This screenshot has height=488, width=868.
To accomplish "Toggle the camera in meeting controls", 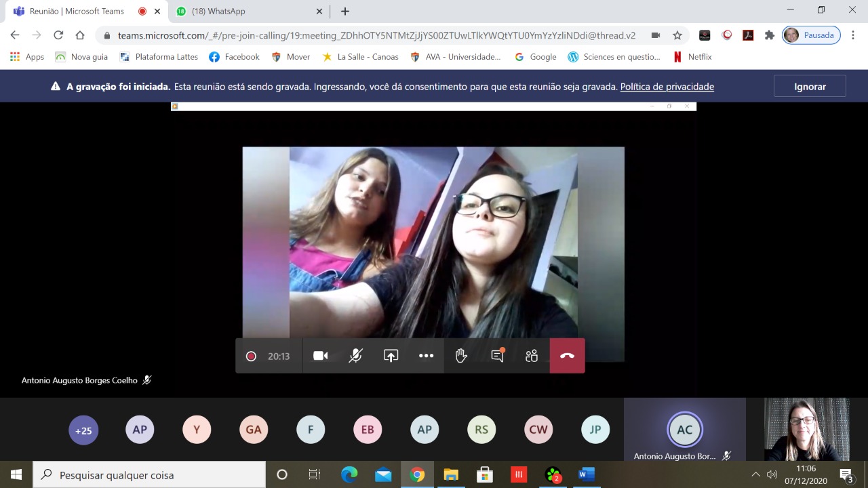I will click(x=321, y=356).
